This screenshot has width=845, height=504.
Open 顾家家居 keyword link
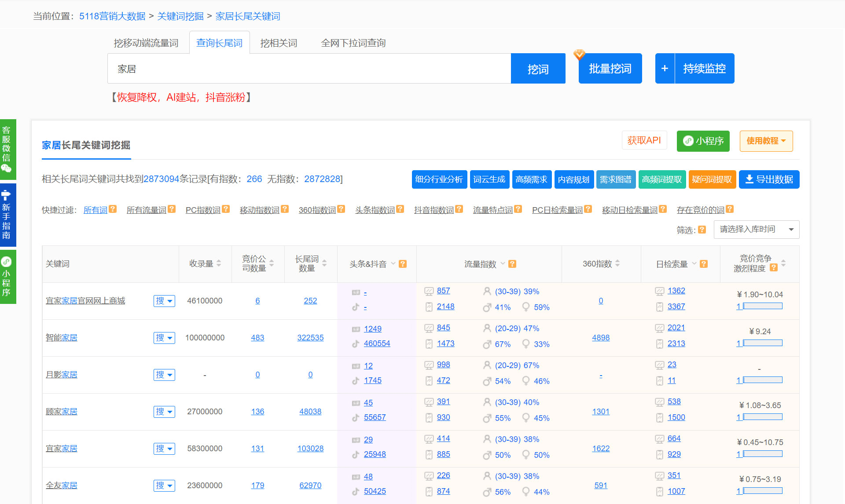click(62, 412)
